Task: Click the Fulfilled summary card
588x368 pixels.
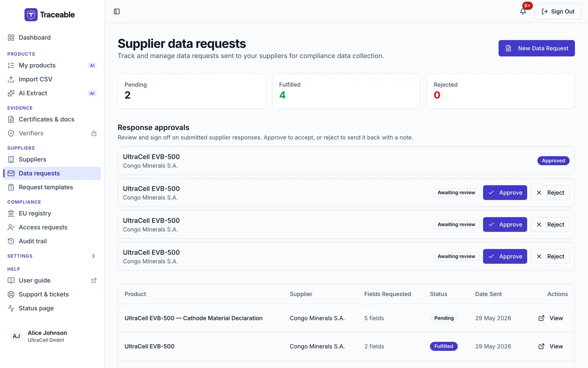Action: [x=346, y=91]
